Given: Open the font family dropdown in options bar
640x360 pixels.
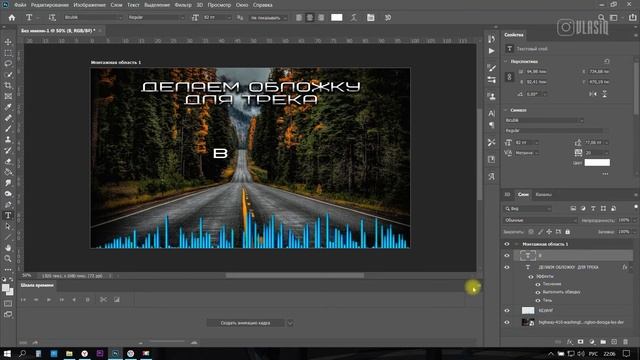Looking at the screenshot, I should click(x=93, y=18).
